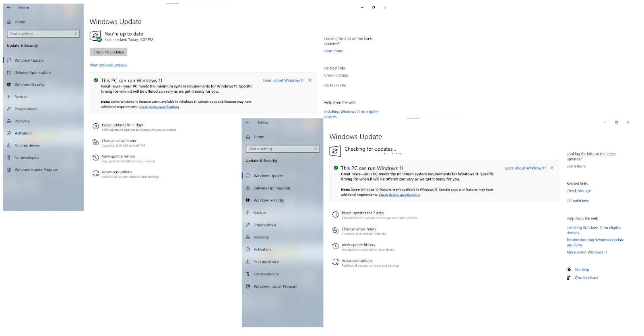The height and width of the screenshot is (336, 644).
Task: Open Check device specifications link, lower-right window
Action: [x=399, y=195]
